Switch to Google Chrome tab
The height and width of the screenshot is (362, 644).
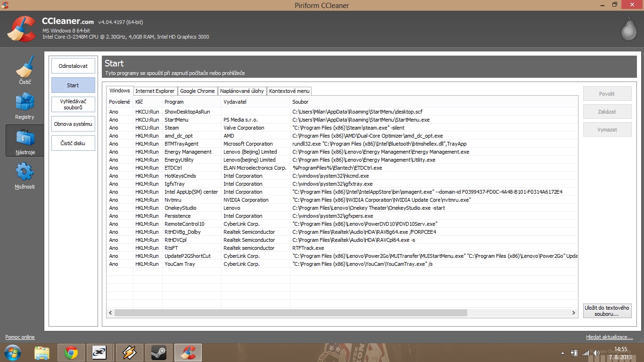pos(197,91)
